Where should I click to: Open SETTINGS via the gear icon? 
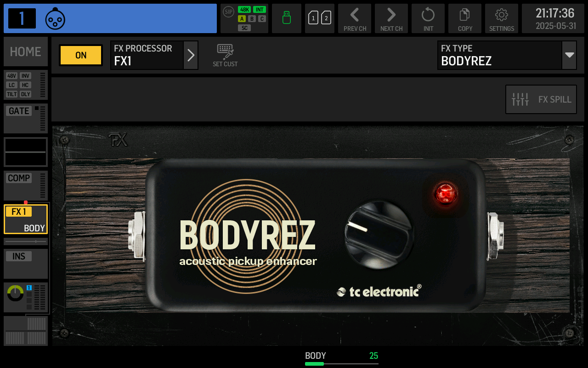click(x=501, y=18)
